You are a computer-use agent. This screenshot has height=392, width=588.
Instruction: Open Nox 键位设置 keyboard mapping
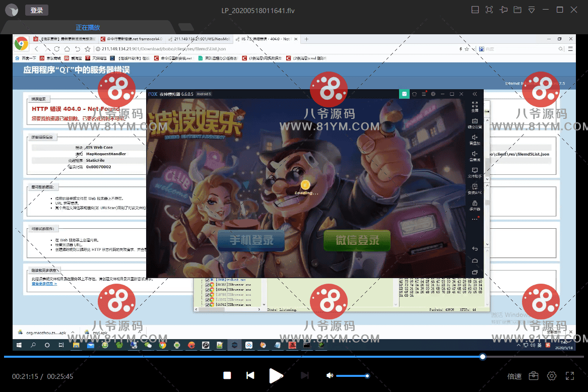click(475, 123)
